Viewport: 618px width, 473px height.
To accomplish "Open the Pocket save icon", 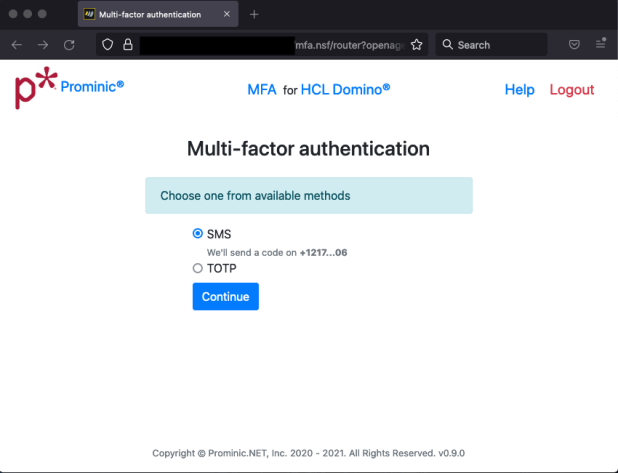I will (x=574, y=45).
